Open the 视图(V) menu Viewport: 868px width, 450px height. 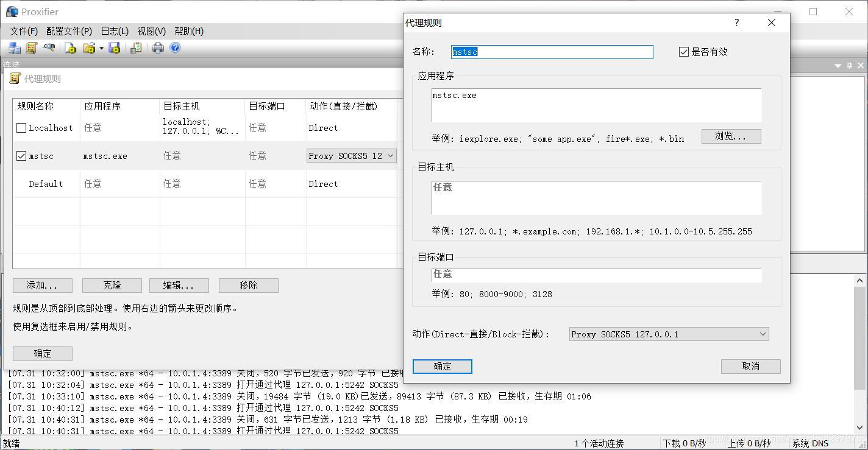(x=151, y=31)
